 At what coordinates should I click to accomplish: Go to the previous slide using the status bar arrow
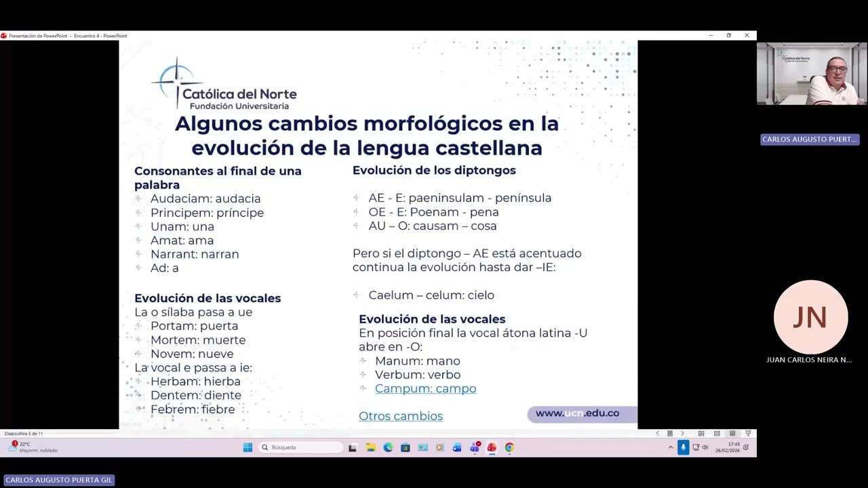(657, 434)
